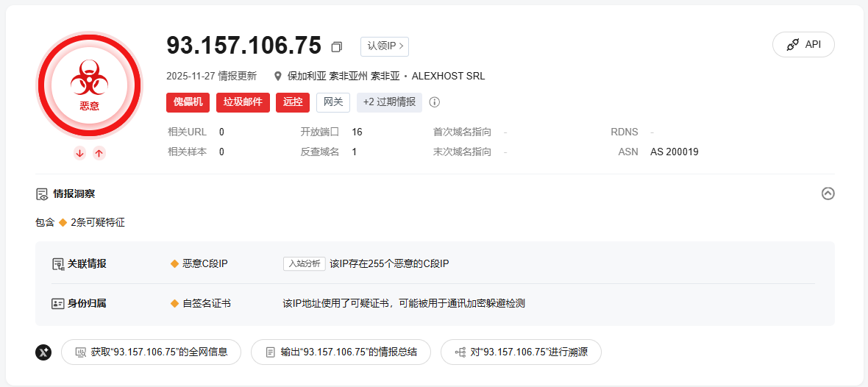This screenshot has height=387, width=868.
Task: Copy the IP address 93.157.106.75
Action: tap(337, 47)
